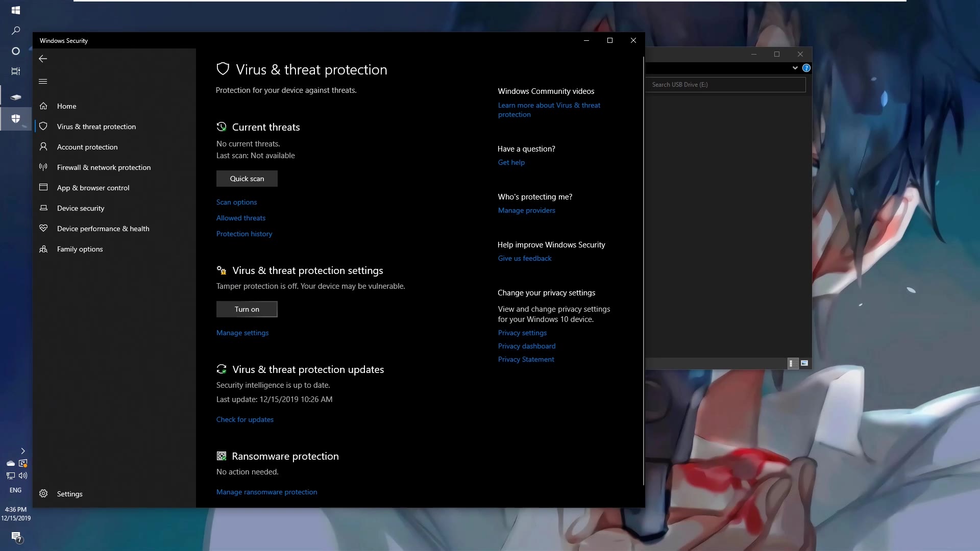Click the Family options people icon

[x=43, y=249]
